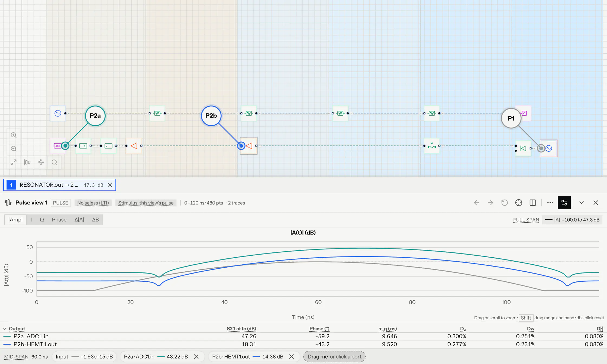Toggle split view layout icon
Image resolution: width=607 pixels, height=364 pixels.
tap(533, 203)
